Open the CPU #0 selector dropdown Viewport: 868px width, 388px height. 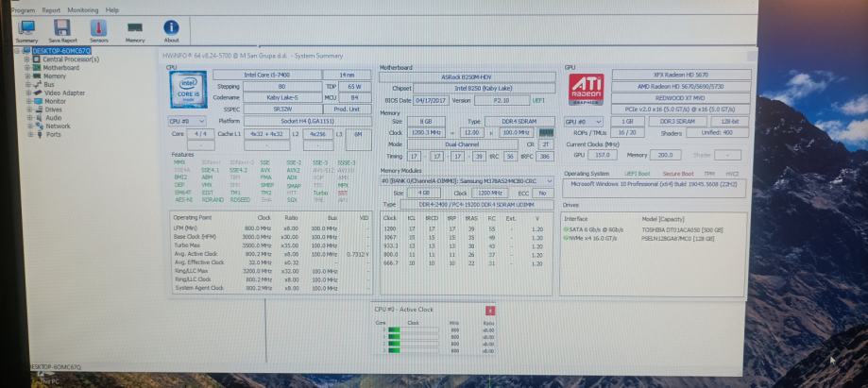[187, 121]
